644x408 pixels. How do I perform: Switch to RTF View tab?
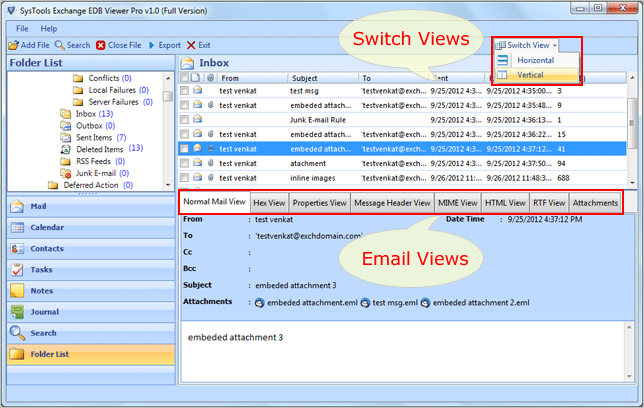pyautogui.click(x=549, y=203)
